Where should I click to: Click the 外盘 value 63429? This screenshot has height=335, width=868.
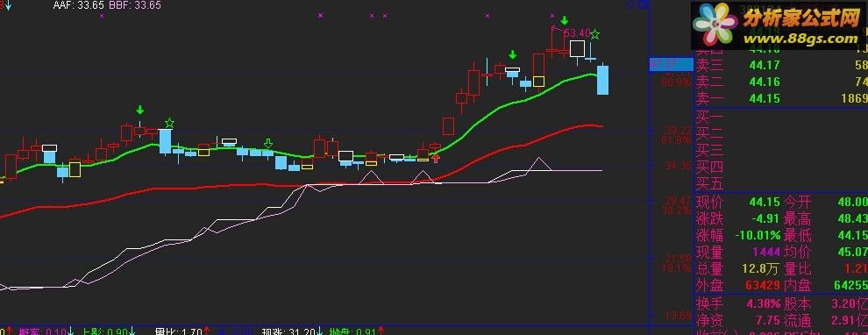763,285
